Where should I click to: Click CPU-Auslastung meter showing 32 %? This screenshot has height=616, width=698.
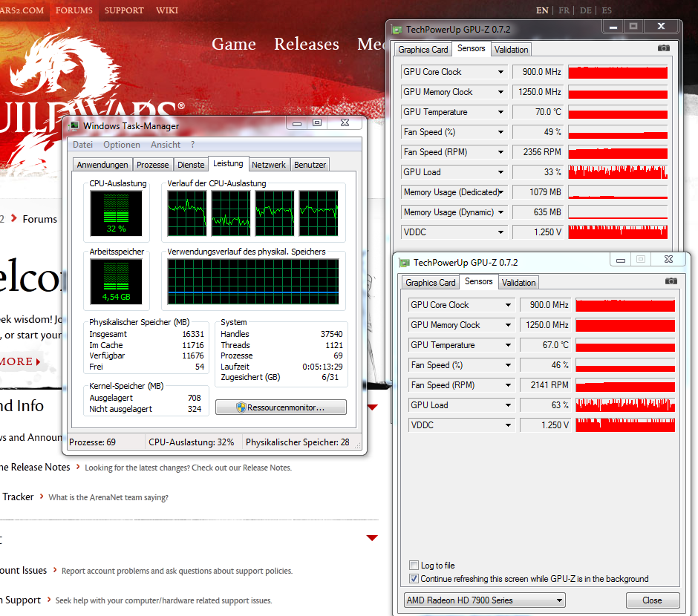[116, 214]
